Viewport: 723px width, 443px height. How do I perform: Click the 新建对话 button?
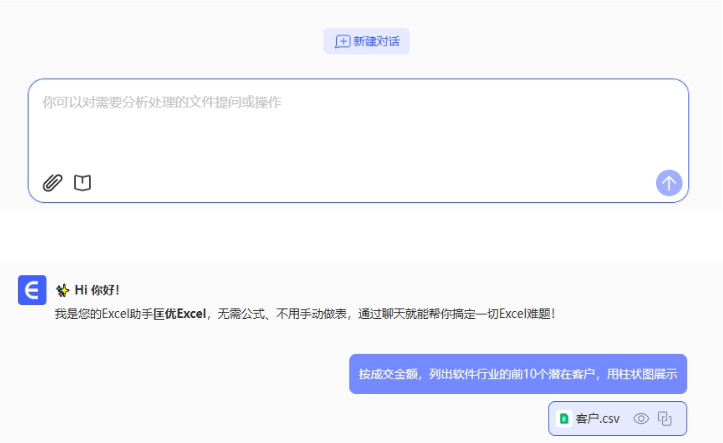tap(367, 41)
